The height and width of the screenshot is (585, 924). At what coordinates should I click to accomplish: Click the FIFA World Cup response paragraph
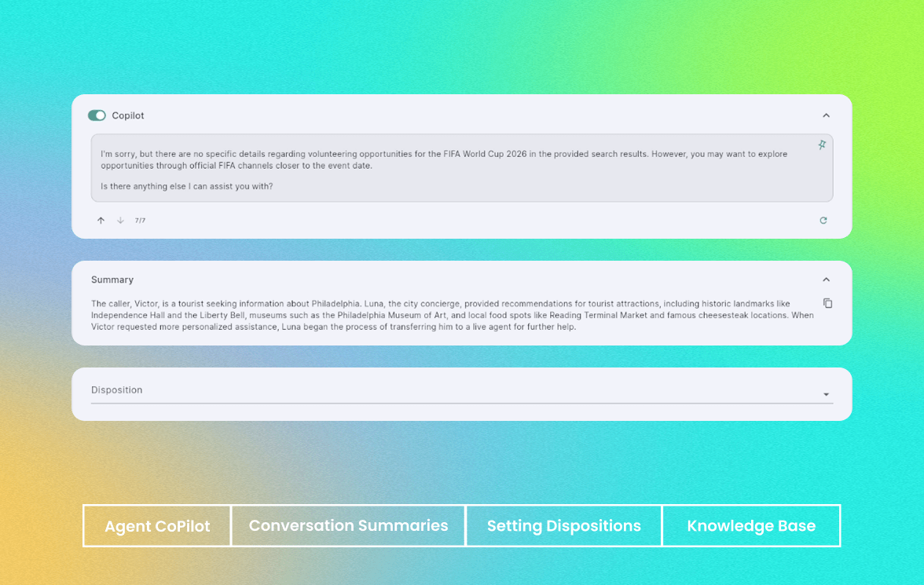(x=444, y=159)
